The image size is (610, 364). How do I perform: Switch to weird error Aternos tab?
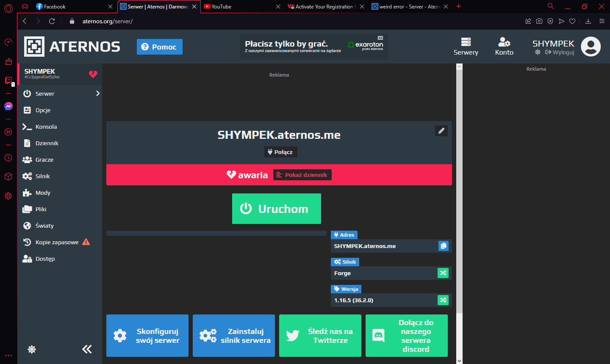410,6
